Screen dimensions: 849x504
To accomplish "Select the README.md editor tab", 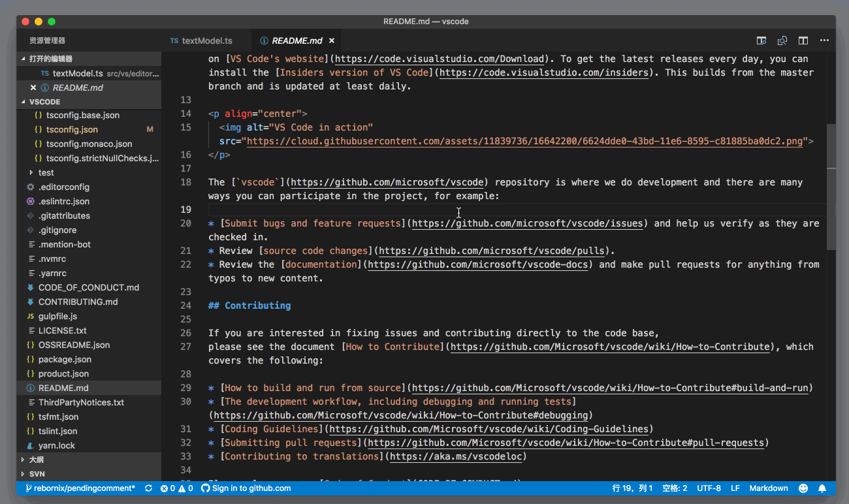I will (297, 40).
